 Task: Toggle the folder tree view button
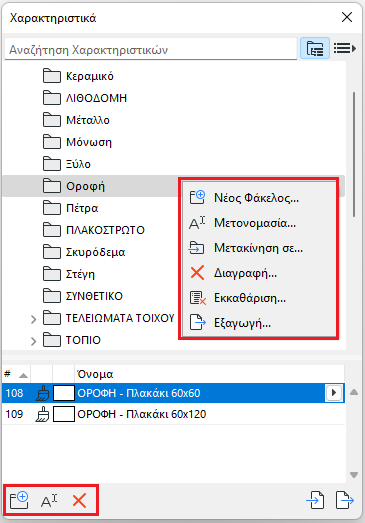315,49
